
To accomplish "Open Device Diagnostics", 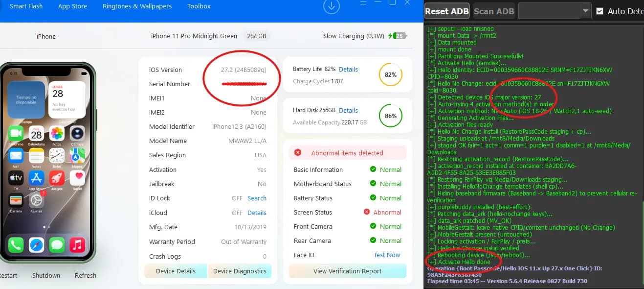I will [x=240, y=271].
